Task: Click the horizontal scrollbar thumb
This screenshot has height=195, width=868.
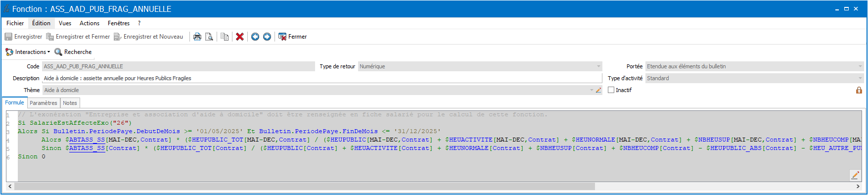Action: click(x=305, y=187)
